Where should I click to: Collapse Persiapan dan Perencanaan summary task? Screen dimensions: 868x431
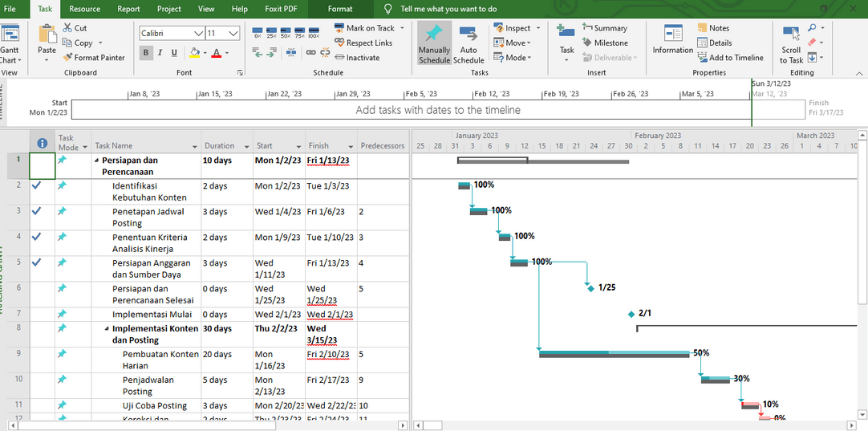[96, 160]
